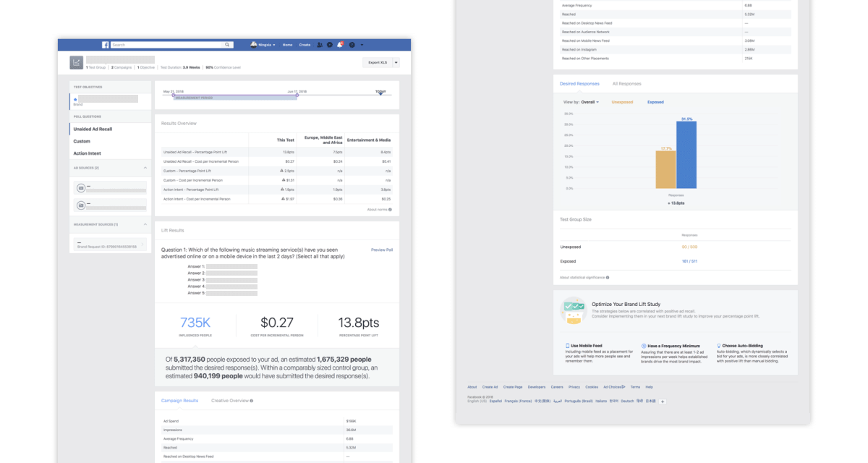Click the Today marker on the timeline
The image size is (868, 463).
(x=380, y=93)
